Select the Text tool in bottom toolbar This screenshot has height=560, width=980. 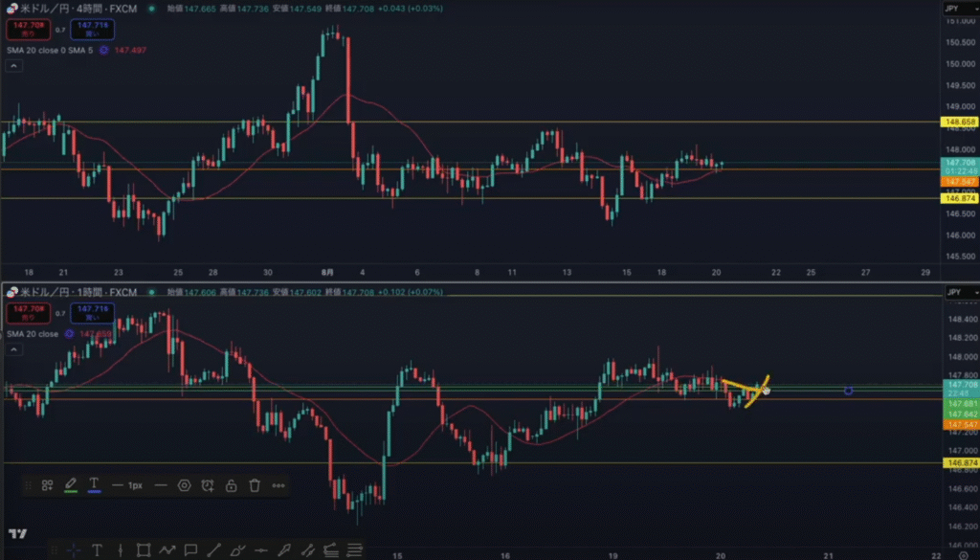tap(97, 550)
